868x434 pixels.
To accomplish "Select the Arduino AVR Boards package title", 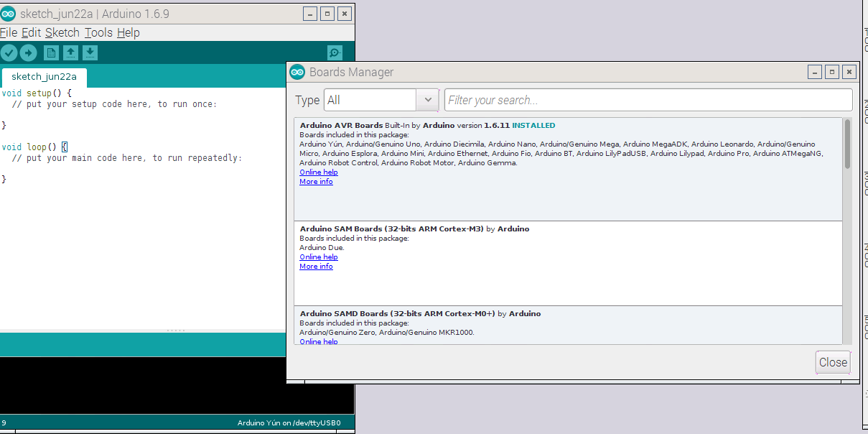I will pyautogui.click(x=341, y=126).
